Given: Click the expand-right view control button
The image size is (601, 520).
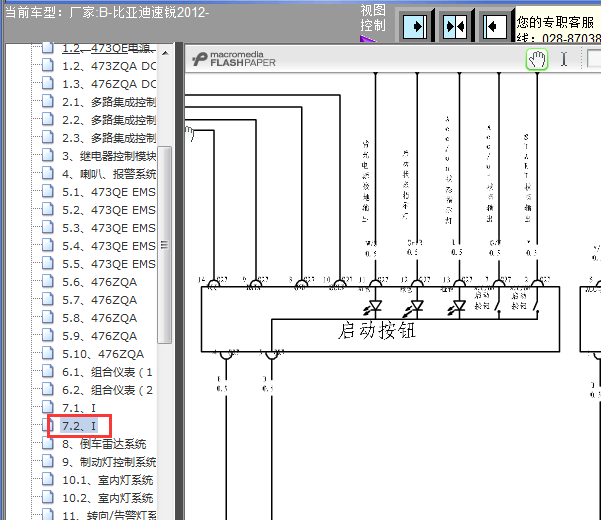Looking at the screenshot, I should [416, 26].
